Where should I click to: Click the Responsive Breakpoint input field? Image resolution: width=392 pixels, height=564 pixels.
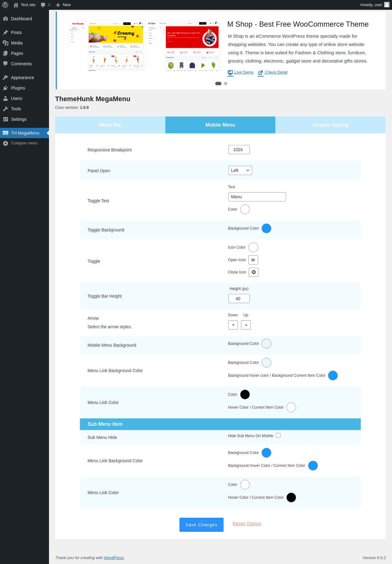coord(239,150)
